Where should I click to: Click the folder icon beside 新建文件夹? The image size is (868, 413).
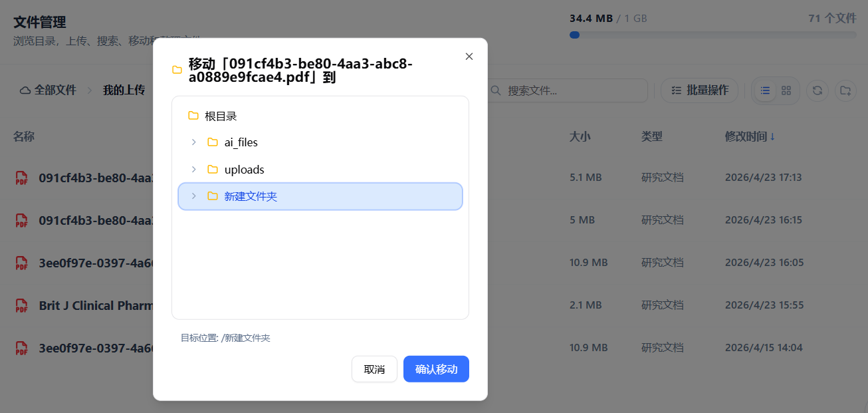pyautogui.click(x=213, y=196)
